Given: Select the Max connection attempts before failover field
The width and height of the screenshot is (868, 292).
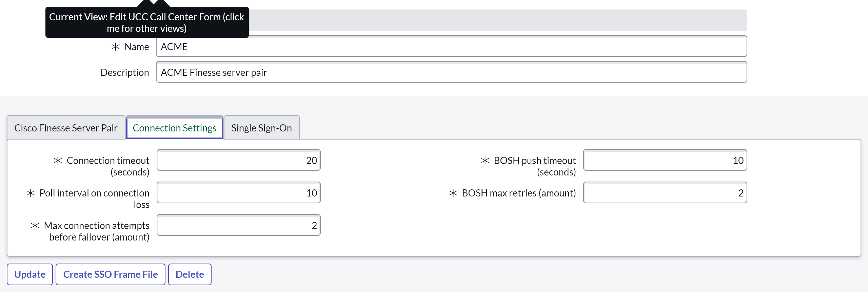Looking at the screenshot, I should [x=238, y=225].
